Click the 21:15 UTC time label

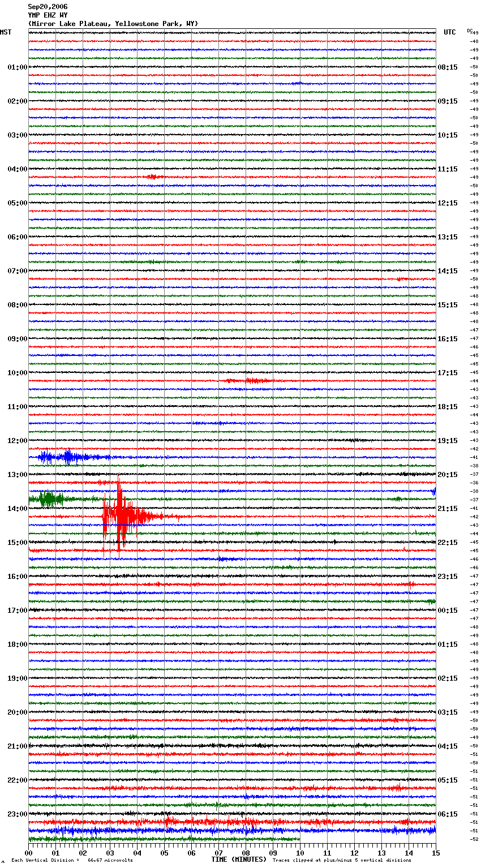click(448, 509)
